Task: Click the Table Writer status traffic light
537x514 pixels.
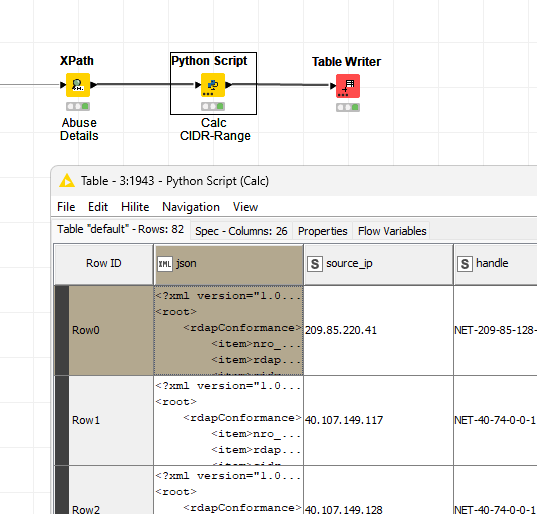Action: coord(348,108)
